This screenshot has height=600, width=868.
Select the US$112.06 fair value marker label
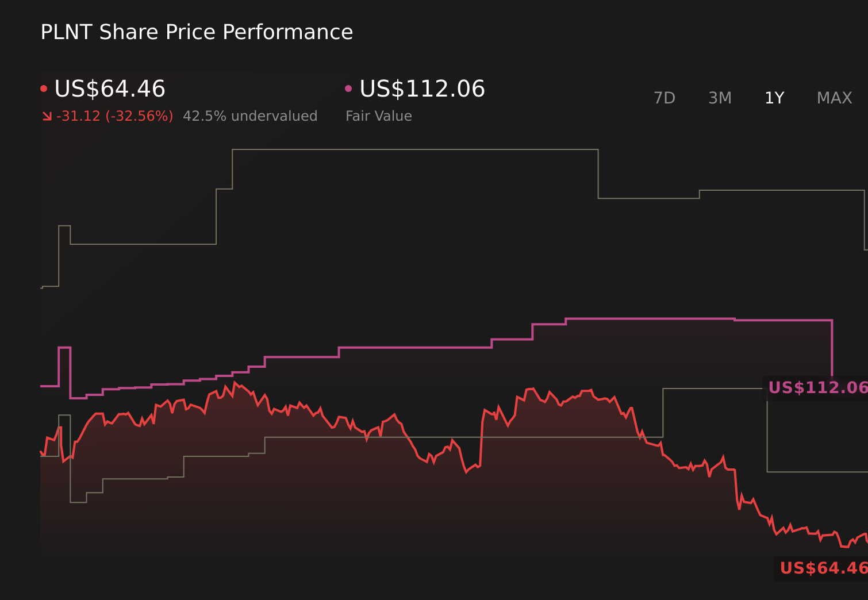[x=816, y=389]
